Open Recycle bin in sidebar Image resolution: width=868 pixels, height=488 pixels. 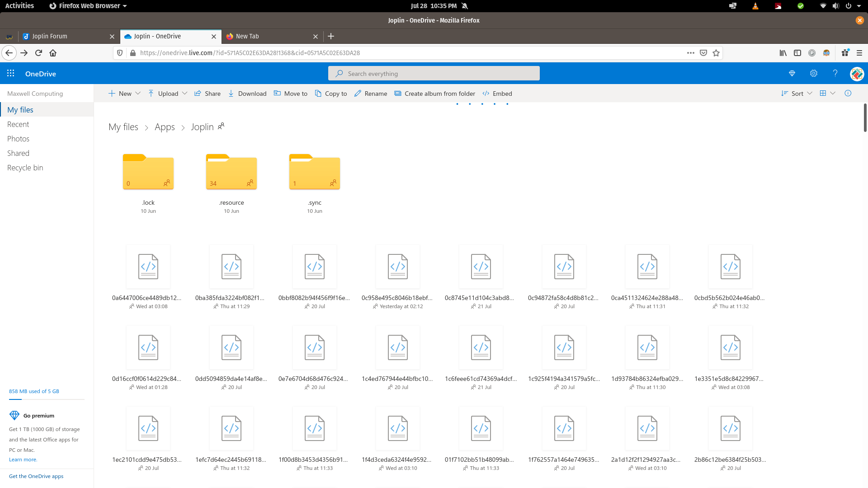25,168
